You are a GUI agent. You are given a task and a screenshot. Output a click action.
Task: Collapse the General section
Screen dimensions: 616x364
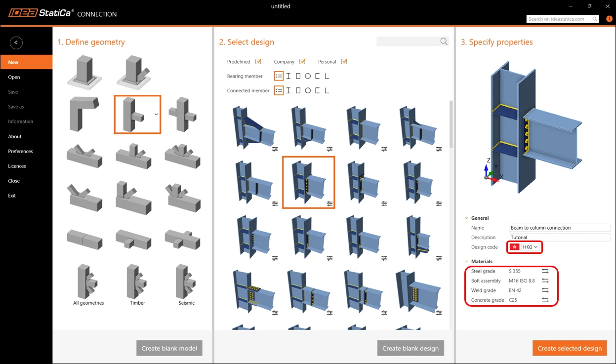tap(467, 218)
